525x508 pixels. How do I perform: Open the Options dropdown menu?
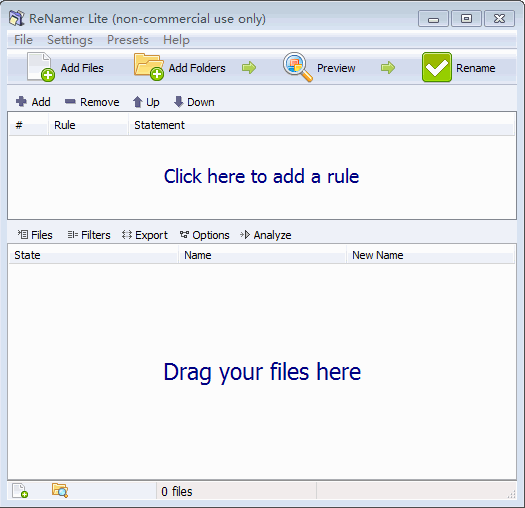[x=205, y=235]
